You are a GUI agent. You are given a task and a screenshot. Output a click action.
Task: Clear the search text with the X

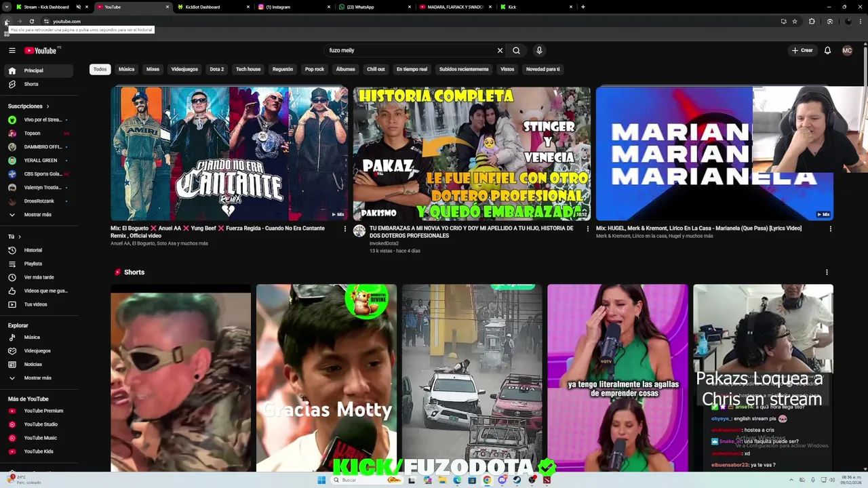500,50
